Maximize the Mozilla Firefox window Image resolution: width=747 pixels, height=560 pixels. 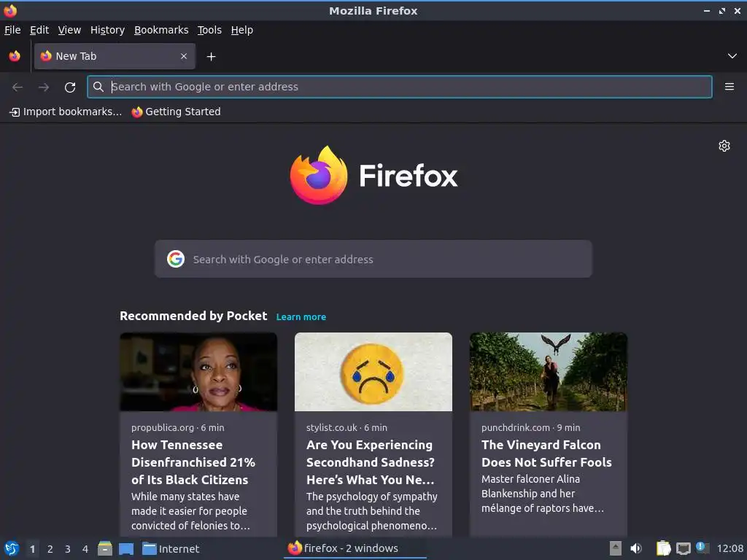pos(722,10)
